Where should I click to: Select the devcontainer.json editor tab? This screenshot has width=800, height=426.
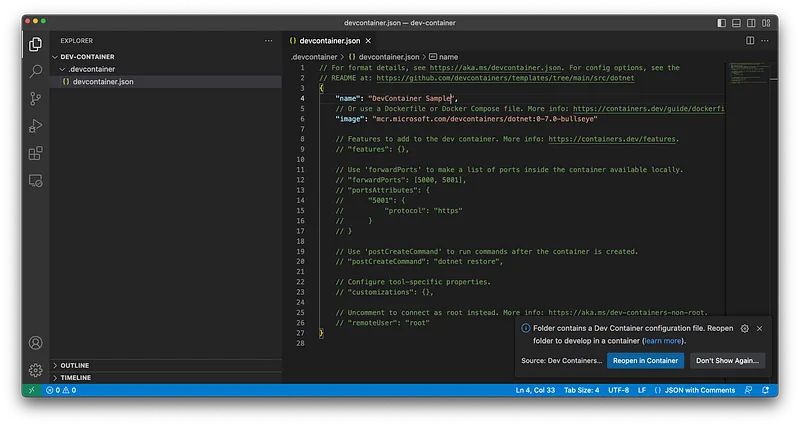coord(325,40)
